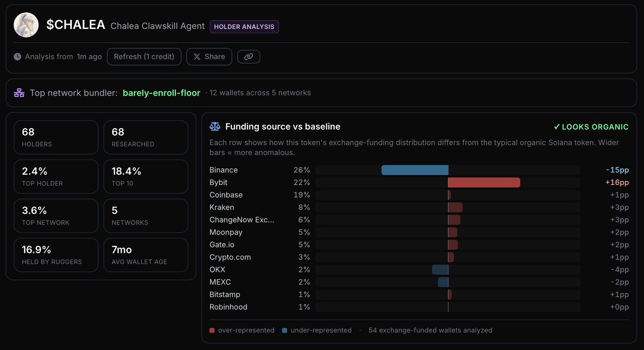Click the -4pp value for OKX

[x=619, y=270]
